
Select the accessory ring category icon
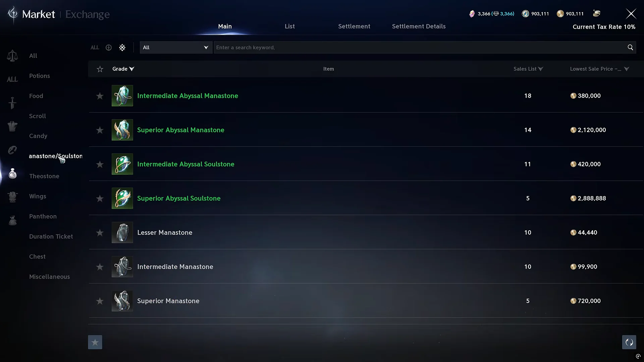coord(12,150)
